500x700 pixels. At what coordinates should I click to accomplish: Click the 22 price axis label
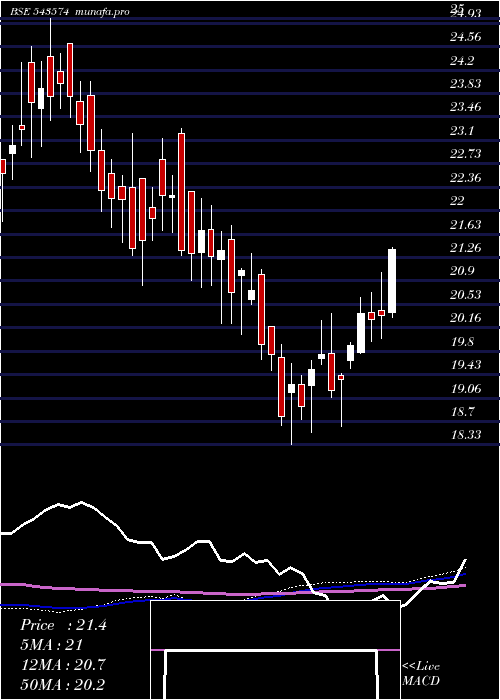click(x=457, y=201)
